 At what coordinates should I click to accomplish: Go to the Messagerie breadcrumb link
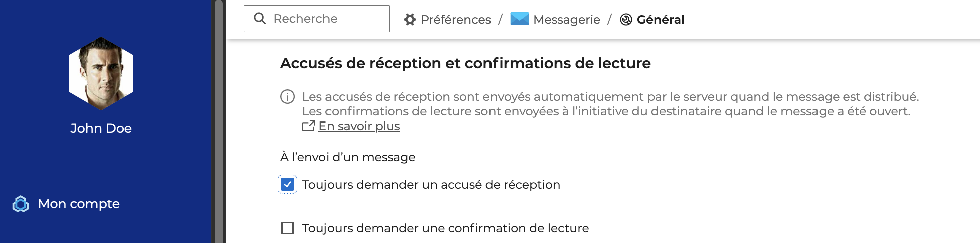point(566,20)
